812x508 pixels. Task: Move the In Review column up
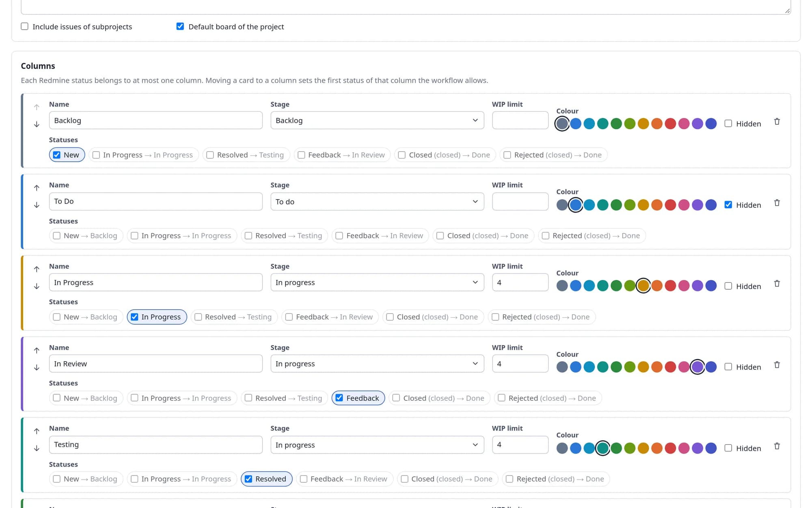37,350
